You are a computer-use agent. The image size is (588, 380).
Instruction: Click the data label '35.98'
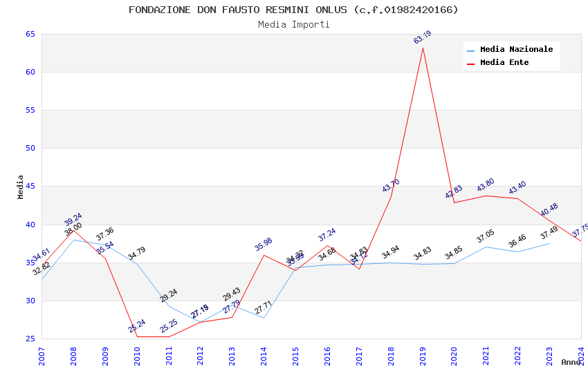(264, 245)
